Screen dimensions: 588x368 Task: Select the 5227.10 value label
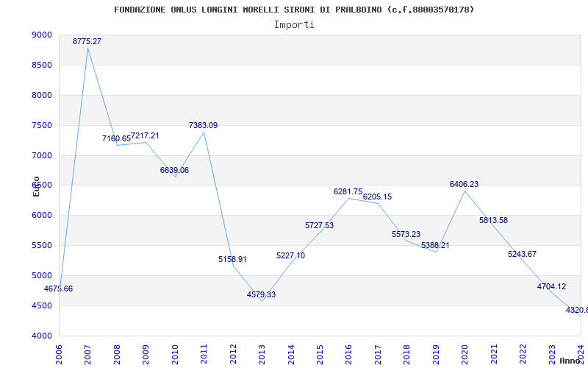pos(290,255)
